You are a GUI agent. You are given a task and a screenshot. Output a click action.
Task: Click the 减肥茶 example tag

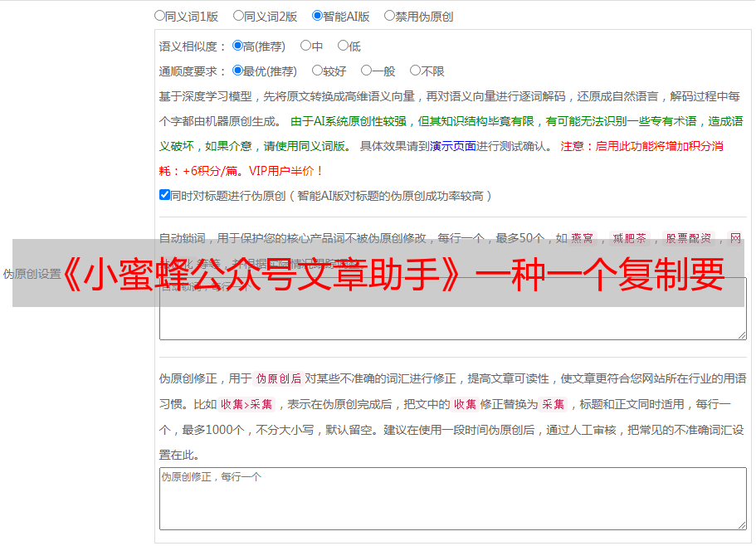(x=629, y=238)
